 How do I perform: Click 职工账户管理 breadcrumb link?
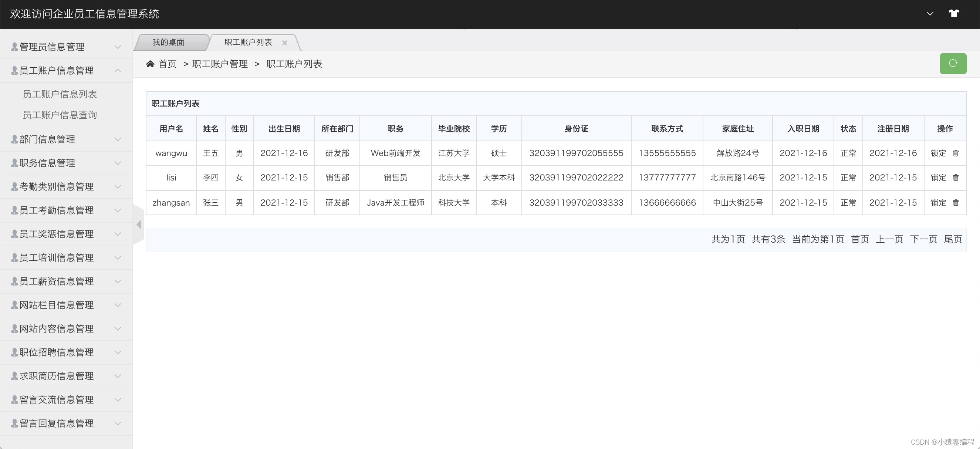click(x=220, y=64)
